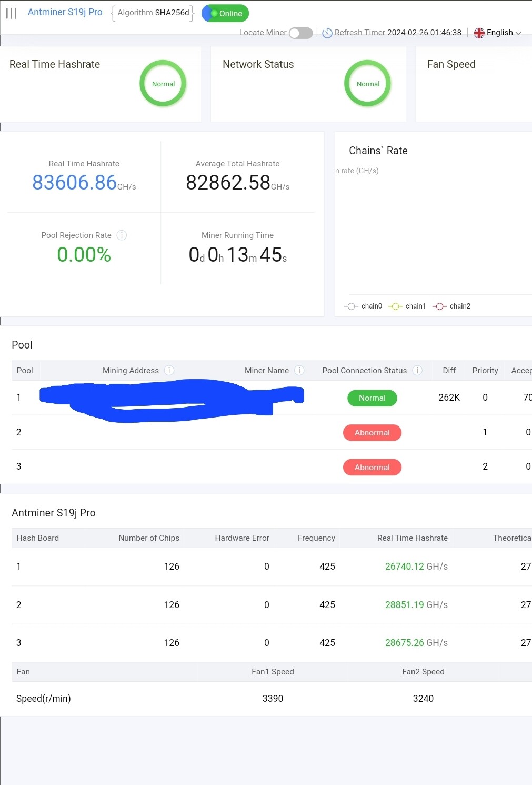
Task: Click hash board 3 hashrate 28675.26 GH/s
Action: tap(416, 643)
